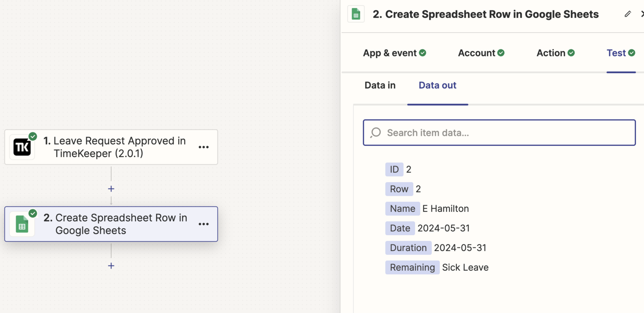Select the Data out tab
This screenshot has width=644, height=313.
438,85
